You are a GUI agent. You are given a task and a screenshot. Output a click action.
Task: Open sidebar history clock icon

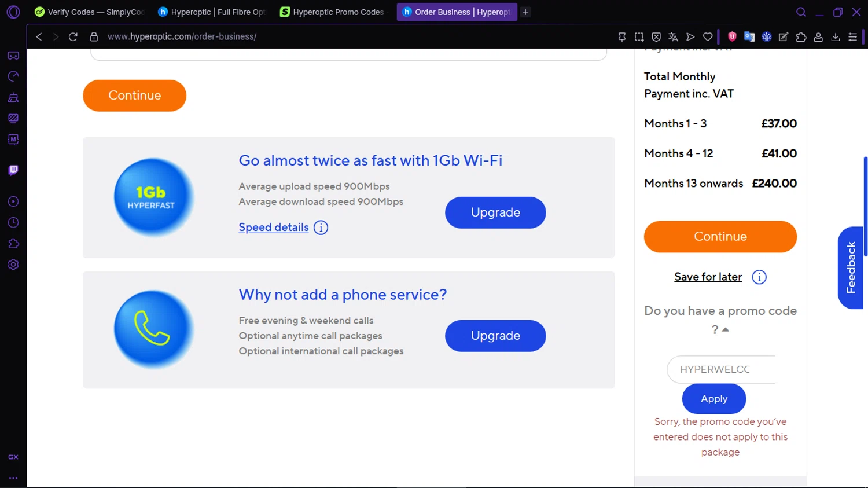pyautogui.click(x=13, y=223)
